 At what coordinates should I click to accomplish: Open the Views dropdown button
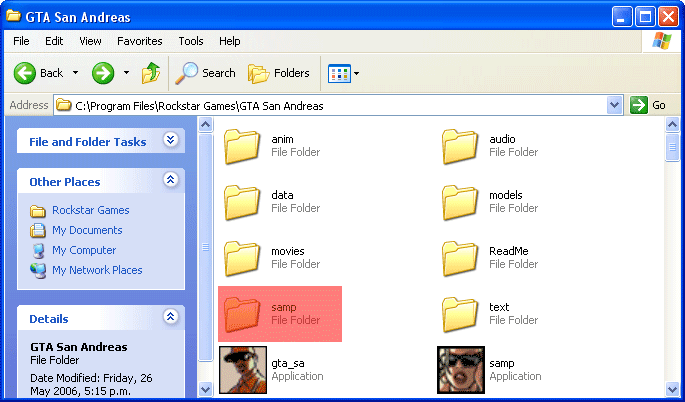click(343, 73)
